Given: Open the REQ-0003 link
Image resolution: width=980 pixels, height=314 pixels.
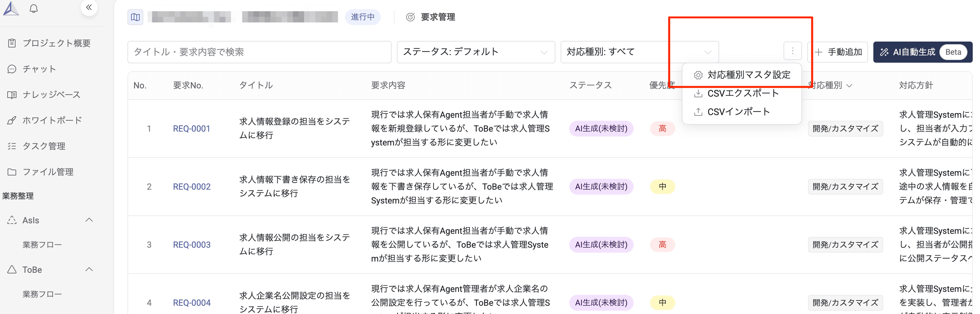Looking at the screenshot, I should (192, 245).
